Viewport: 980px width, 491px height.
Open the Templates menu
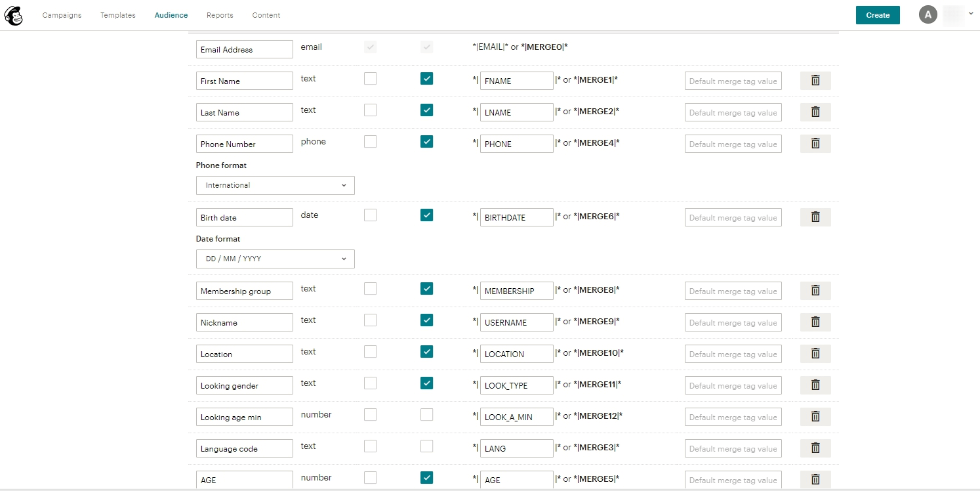point(118,15)
